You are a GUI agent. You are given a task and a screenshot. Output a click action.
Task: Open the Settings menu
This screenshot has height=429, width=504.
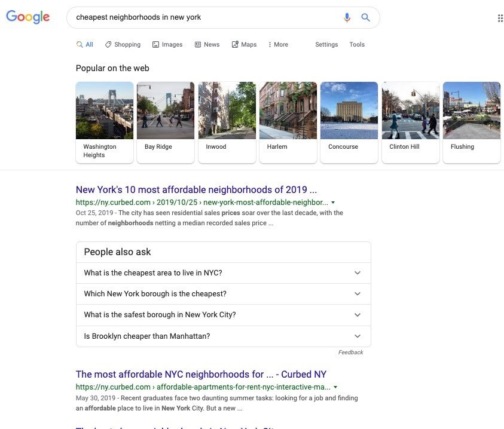(x=326, y=44)
